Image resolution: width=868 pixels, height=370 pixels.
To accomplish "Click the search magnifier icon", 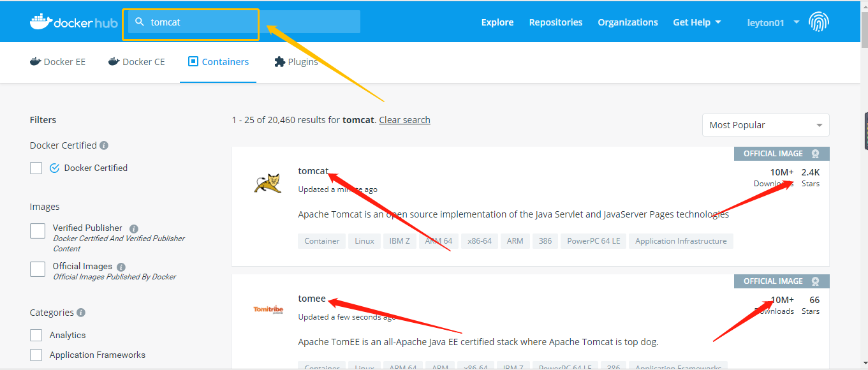I will (x=140, y=22).
